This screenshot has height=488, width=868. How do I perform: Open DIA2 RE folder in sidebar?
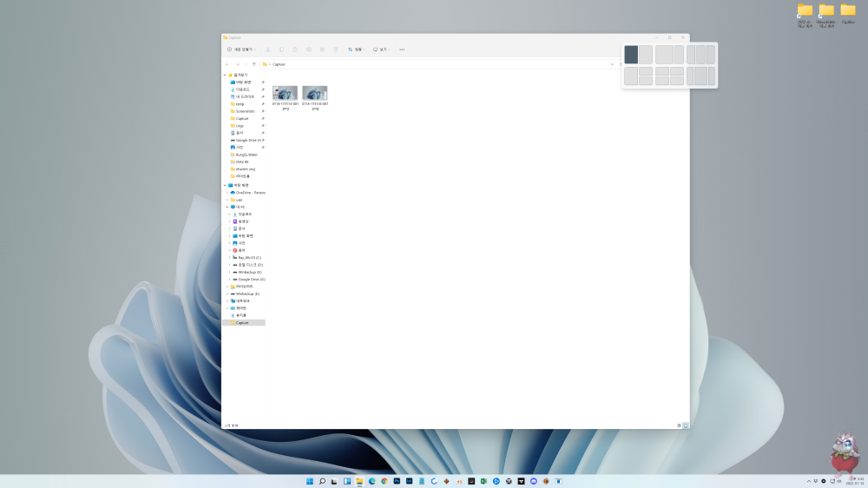[x=242, y=162]
